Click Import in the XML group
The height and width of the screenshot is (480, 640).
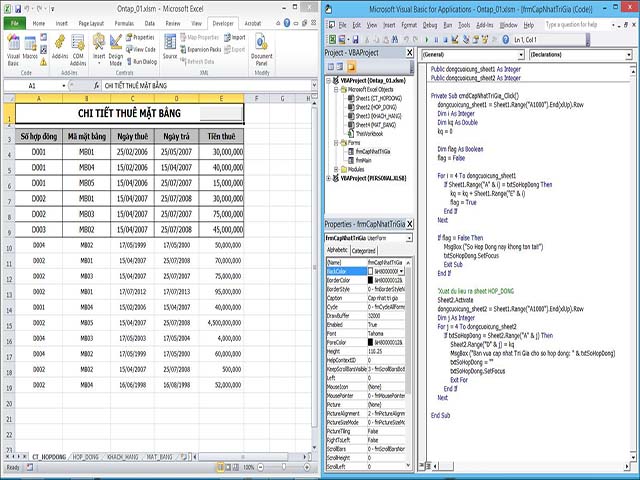coord(235,38)
